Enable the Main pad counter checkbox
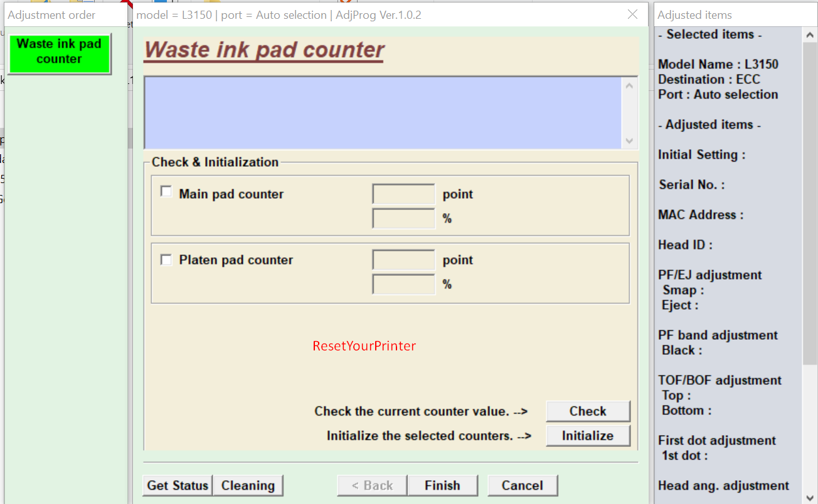The image size is (818, 504). pyautogui.click(x=166, y=191)
